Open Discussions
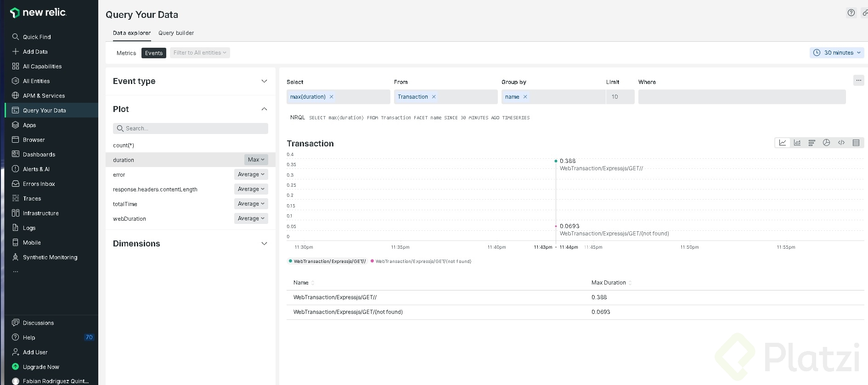The image size is (868, 385). [51, 323]
